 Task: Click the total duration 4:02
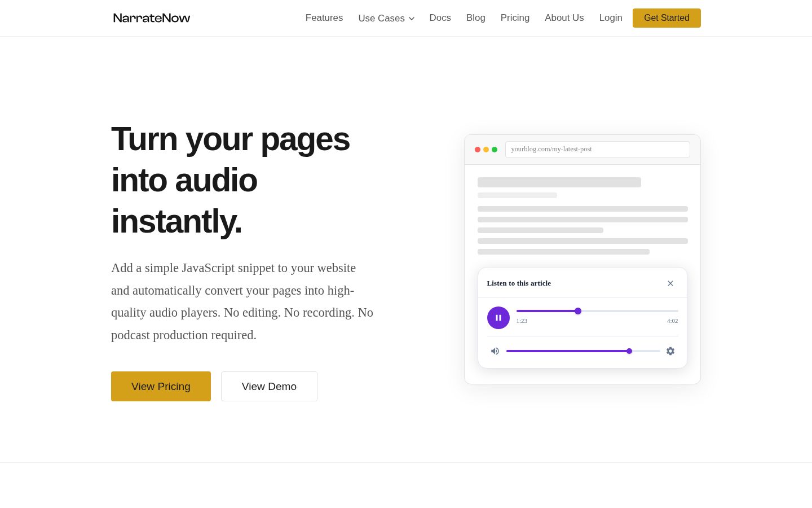pos(673,321)
